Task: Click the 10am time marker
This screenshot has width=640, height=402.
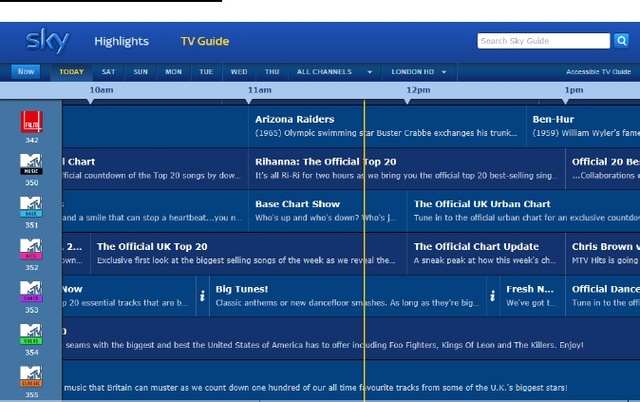Action: [x=101, y=90]
